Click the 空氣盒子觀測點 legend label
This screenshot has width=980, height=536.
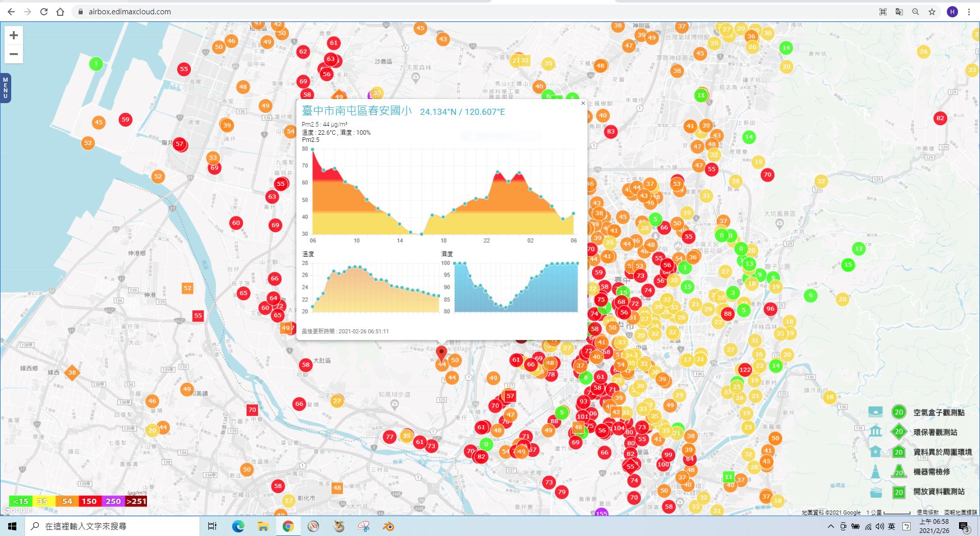coord(939,412)
